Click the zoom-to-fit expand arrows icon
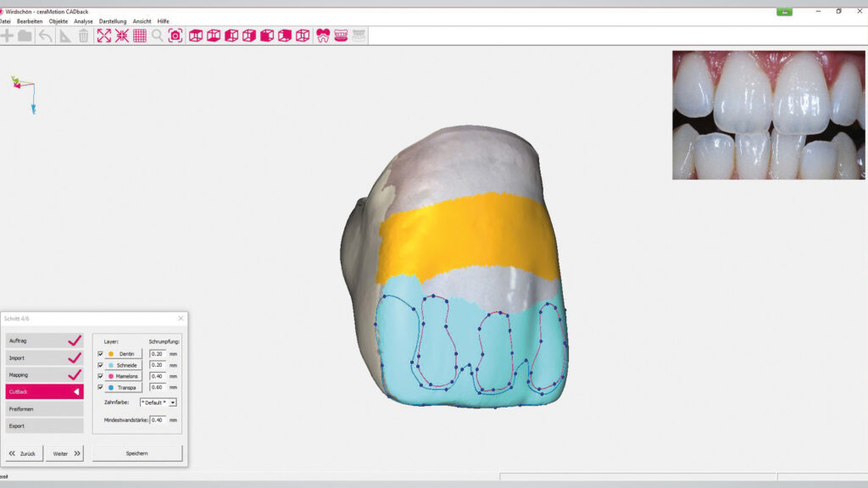This screenshot has width=868, height=488. point(103,36)
